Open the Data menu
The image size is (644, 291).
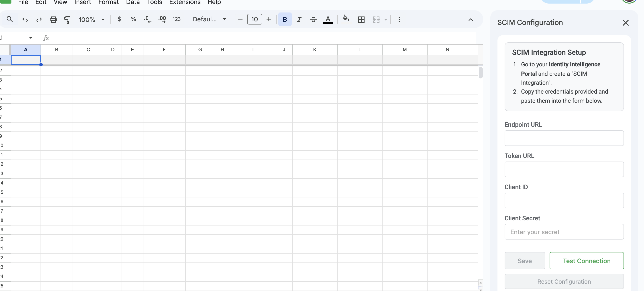[133, 2]
